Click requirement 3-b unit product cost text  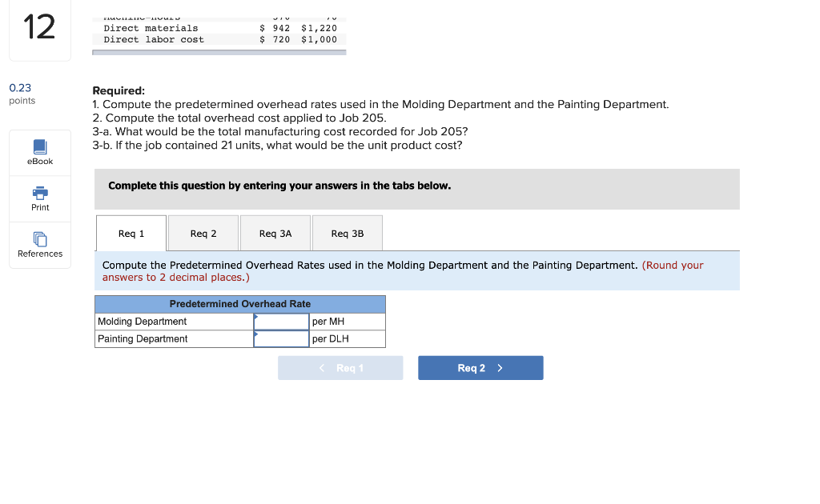277,145
